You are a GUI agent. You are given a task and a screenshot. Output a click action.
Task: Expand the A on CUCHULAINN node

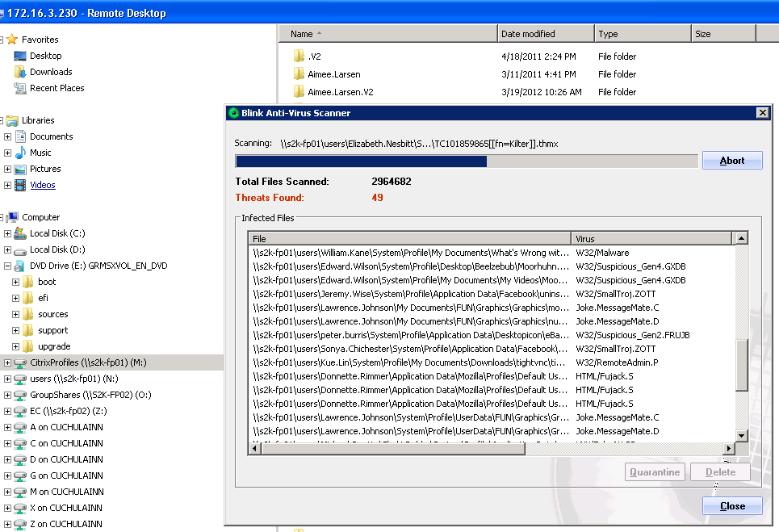tap(7, 427)
